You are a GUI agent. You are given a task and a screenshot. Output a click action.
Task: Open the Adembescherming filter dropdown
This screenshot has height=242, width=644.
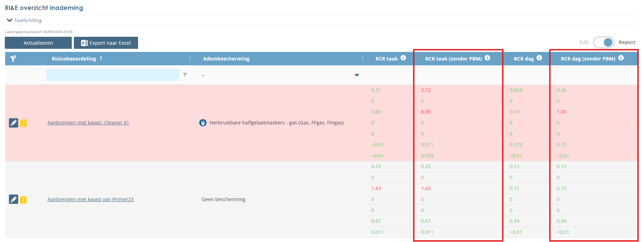point(357,75)
